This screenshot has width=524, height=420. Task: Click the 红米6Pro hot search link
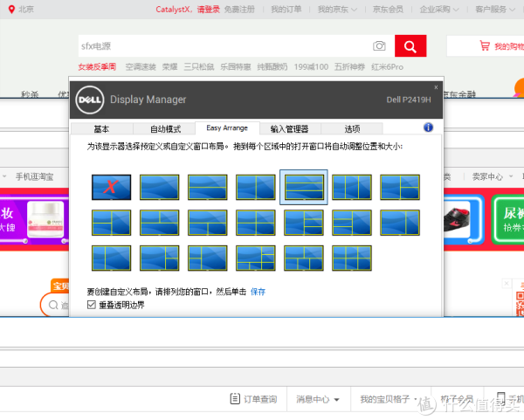click(x=387, y=67)
